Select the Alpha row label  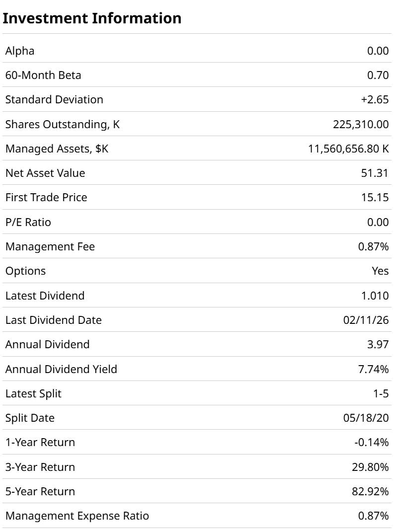(20, 51)
